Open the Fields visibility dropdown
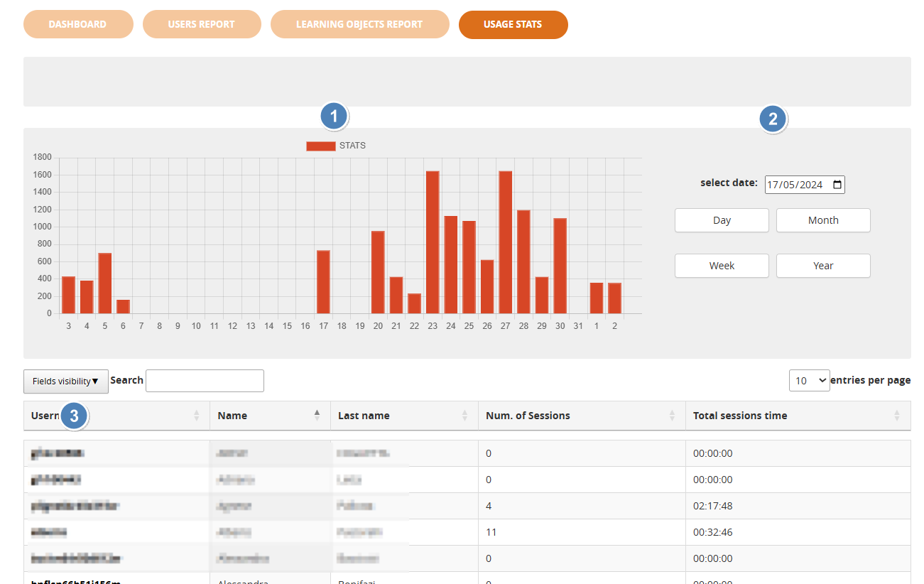The width and height of the screenshot is (924, 584). click(65, 382)
